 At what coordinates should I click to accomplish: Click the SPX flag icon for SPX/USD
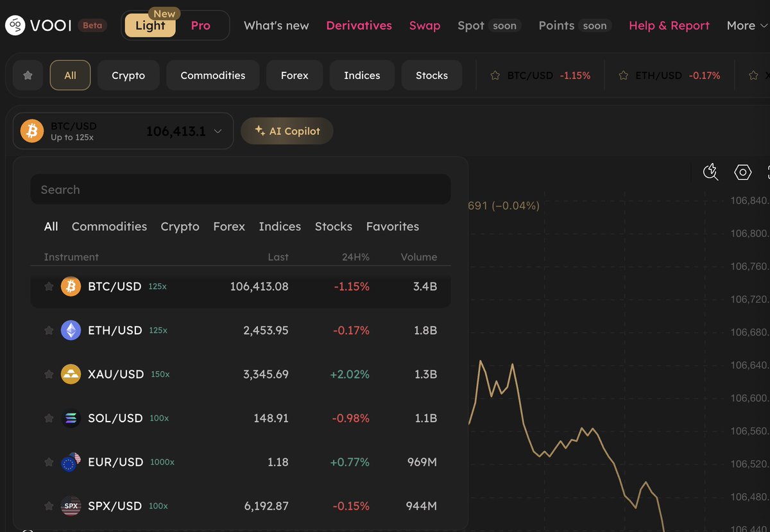71,506
